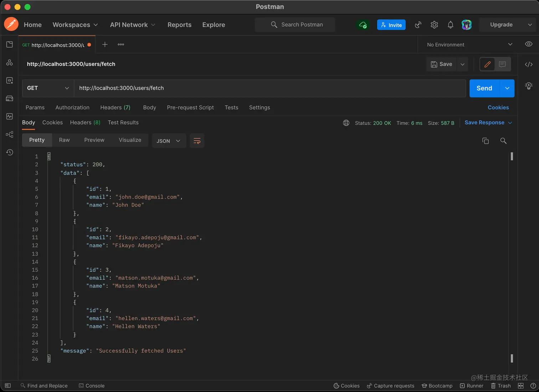The width and height of the screenshot is (539, 392).
Task: Open the Mock Servers panel
Action: click(9, 98)
